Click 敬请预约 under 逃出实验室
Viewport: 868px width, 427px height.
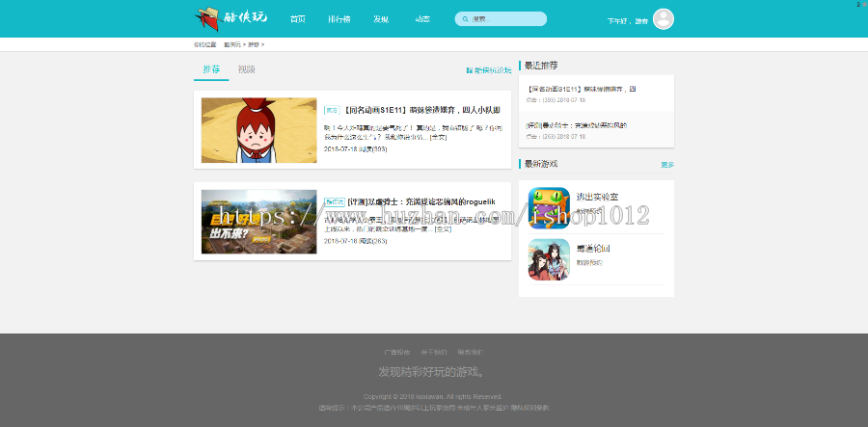589,211
